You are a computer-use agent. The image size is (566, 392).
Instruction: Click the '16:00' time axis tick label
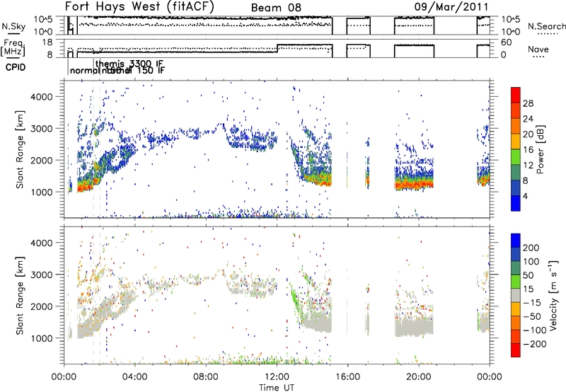point(347,377)
